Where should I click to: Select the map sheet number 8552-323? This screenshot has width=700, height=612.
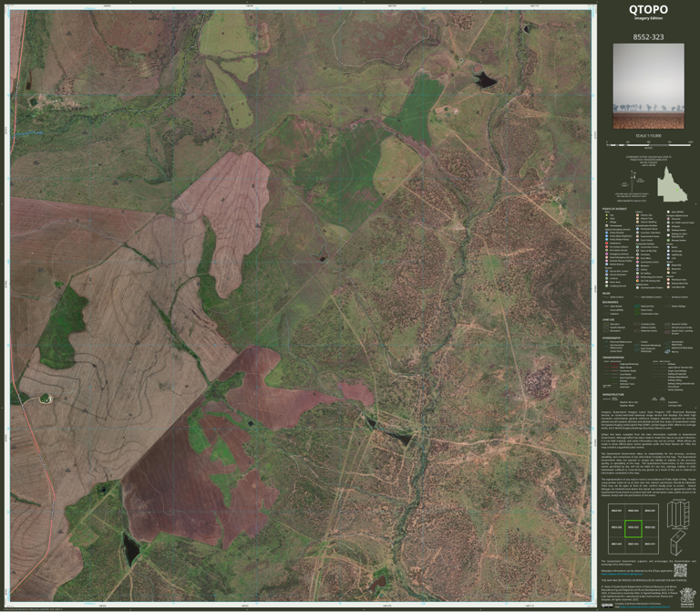click(x=648, y=36)
